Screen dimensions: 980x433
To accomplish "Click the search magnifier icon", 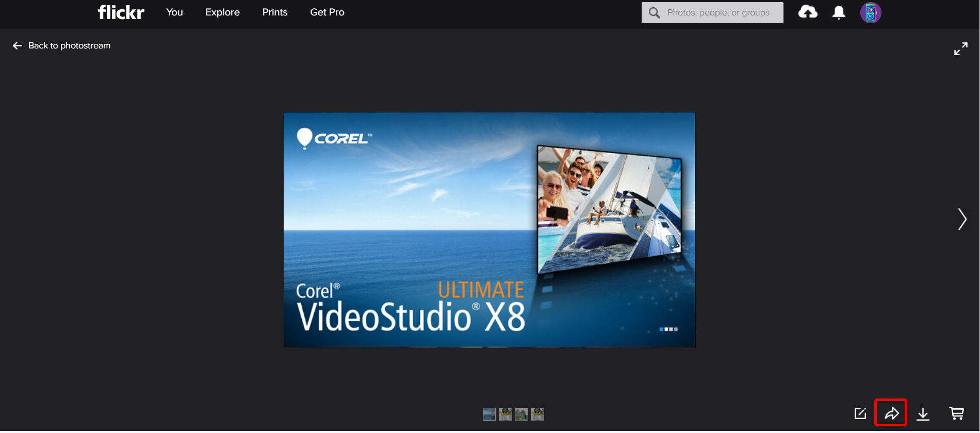I will 654,13.
